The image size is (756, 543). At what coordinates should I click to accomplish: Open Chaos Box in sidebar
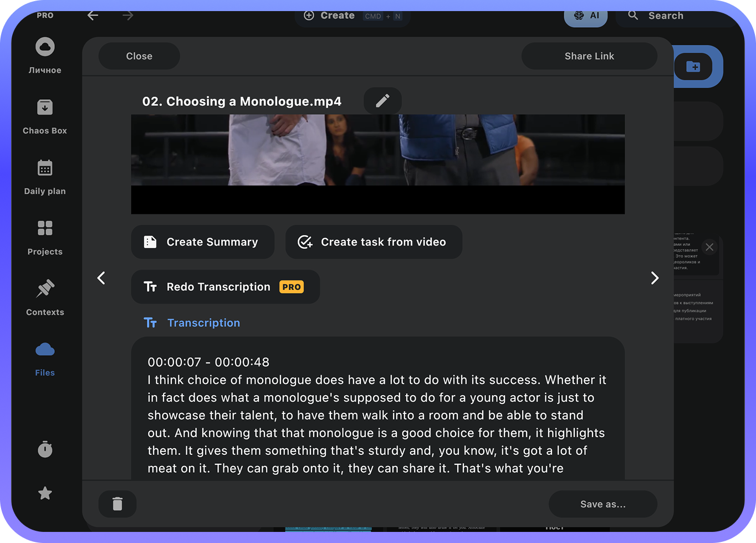[45, 116]
